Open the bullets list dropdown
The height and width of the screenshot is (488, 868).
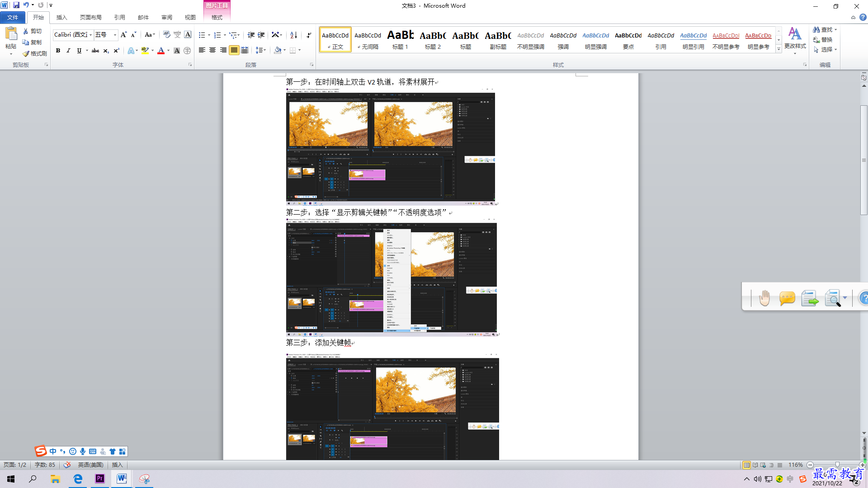pyautogui.click(x=209, y=35)
